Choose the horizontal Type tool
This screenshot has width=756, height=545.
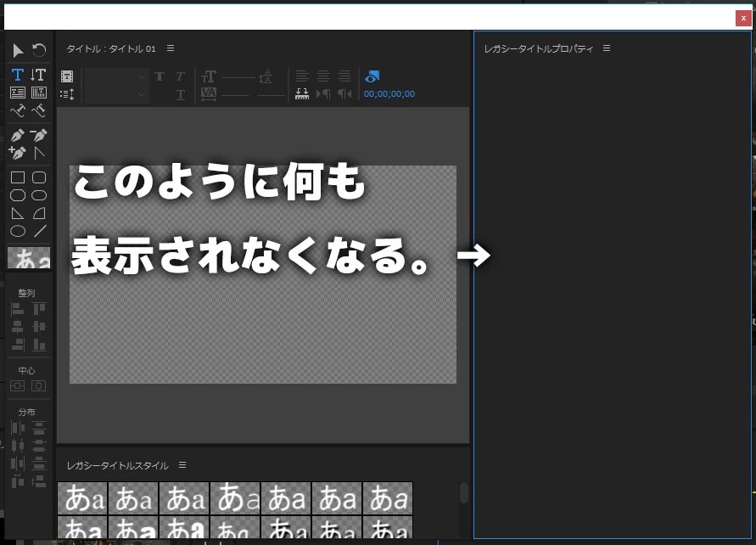coord(18,75)
